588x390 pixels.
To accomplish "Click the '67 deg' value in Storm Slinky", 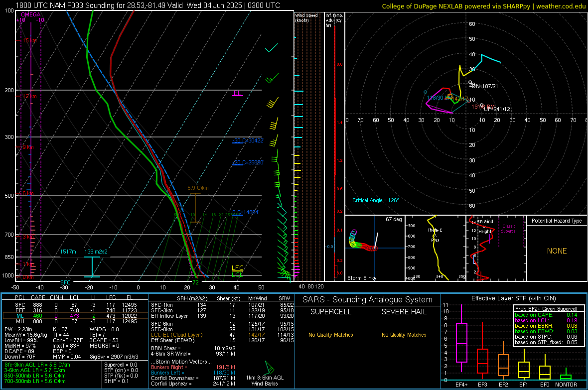I will [x=394, y=219].
